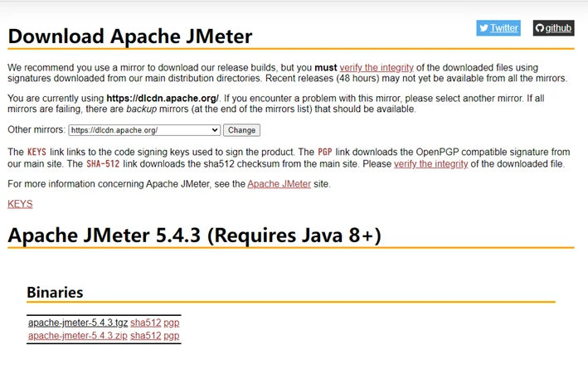The width and height of the screenshot is (588, 379).
Task: Download apache-jmeter-5.4.3.zip binary
Action: click(x=78, y=336)
